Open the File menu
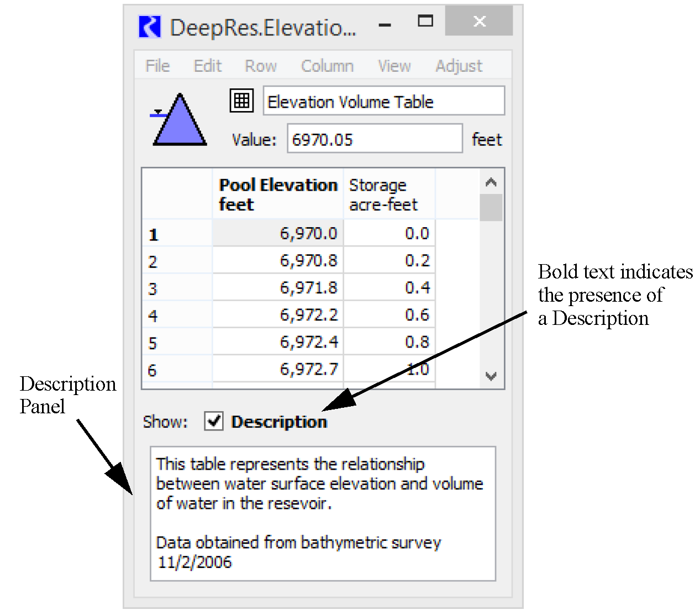Image resolution: width=700 pixels, height=615 pixels. pyautogui.click(x=157, y=66)
